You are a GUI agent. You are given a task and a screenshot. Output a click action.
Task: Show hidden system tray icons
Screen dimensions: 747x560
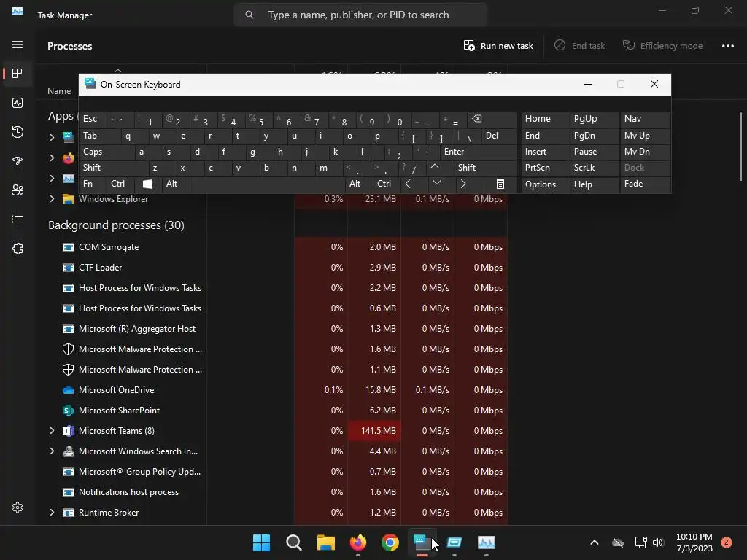[594, 542]
